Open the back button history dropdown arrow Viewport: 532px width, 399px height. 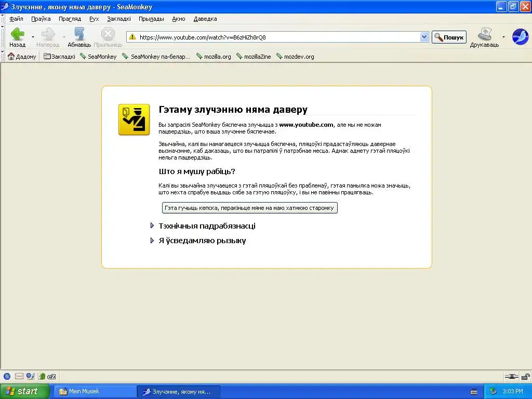(33, 37)
